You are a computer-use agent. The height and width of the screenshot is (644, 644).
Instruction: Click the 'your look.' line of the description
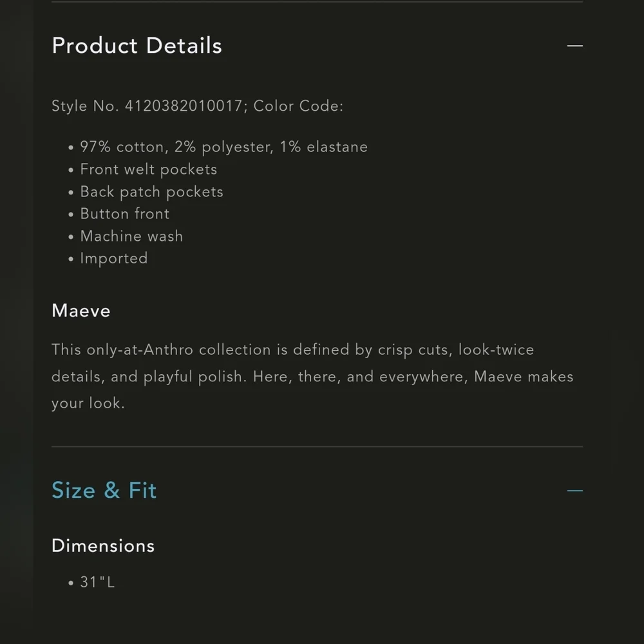[88, 404]
